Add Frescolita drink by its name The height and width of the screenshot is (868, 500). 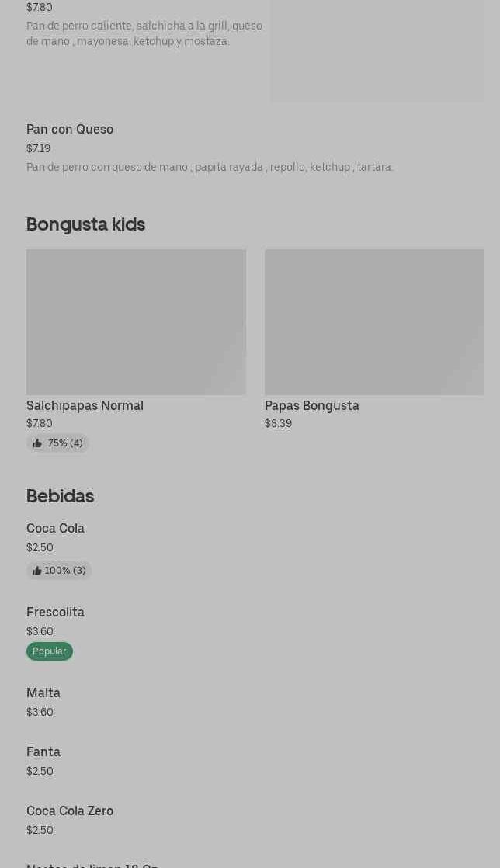pyautogui.click(x=55, y=612)
